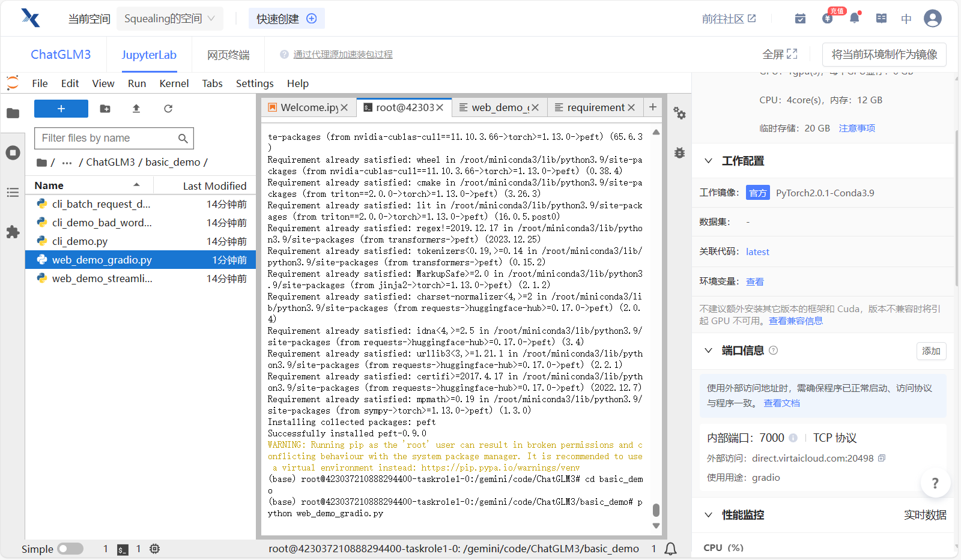
Task: Collapse the 端口信息 section
Action: (709, 351)
